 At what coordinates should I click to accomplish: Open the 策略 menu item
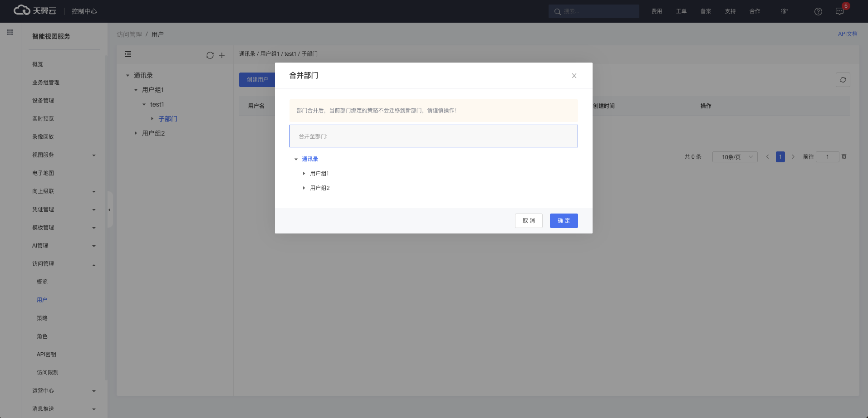42,318
